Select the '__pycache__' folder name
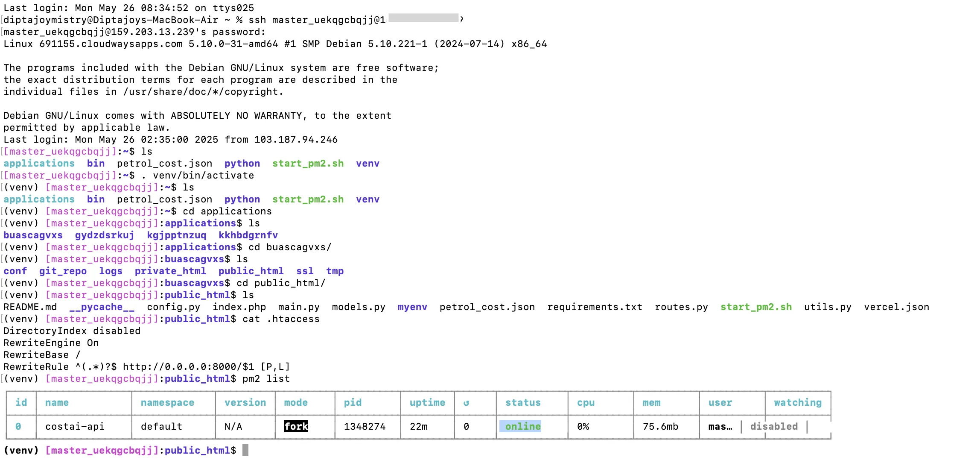The image size is (980, 463). coord(102,307)
